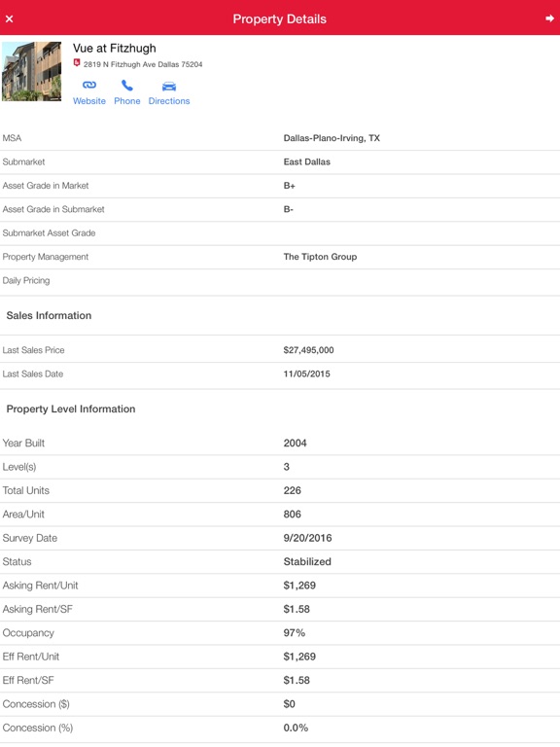The image size is (560, 747).
Task: Select the MSA row label
Action: (x=12, y=138)
